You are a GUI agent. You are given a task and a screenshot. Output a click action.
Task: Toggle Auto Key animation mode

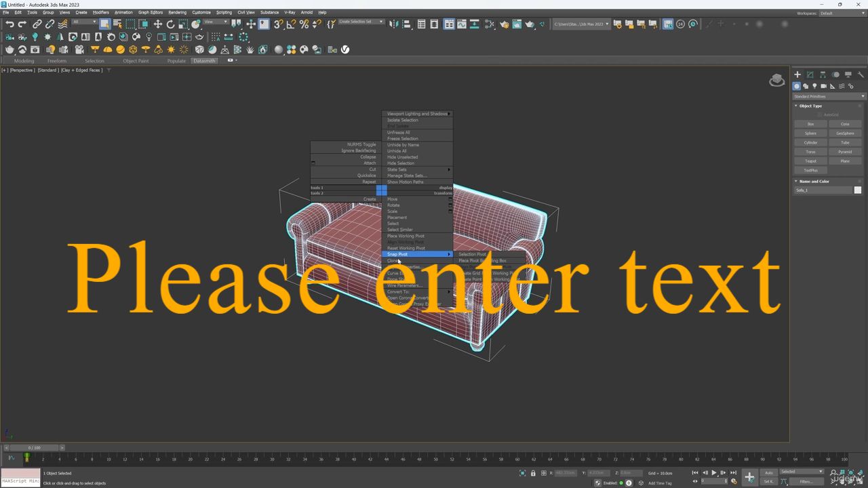point(768,472)
